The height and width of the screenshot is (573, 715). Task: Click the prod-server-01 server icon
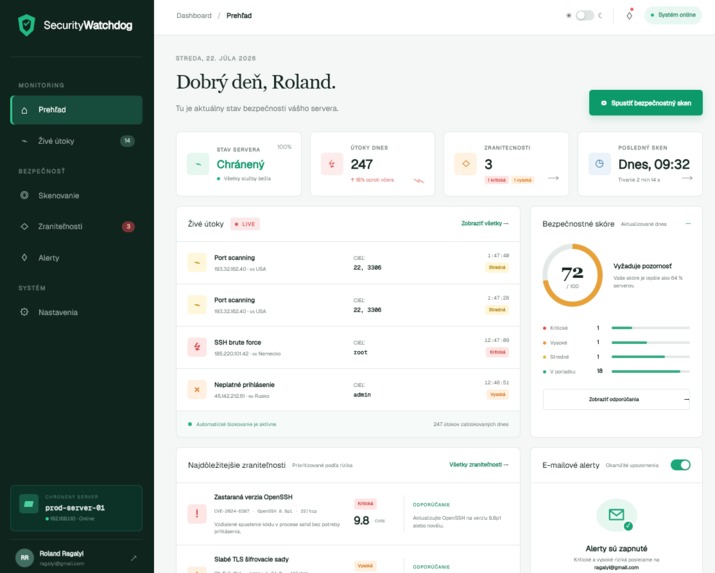click(29, 504)
